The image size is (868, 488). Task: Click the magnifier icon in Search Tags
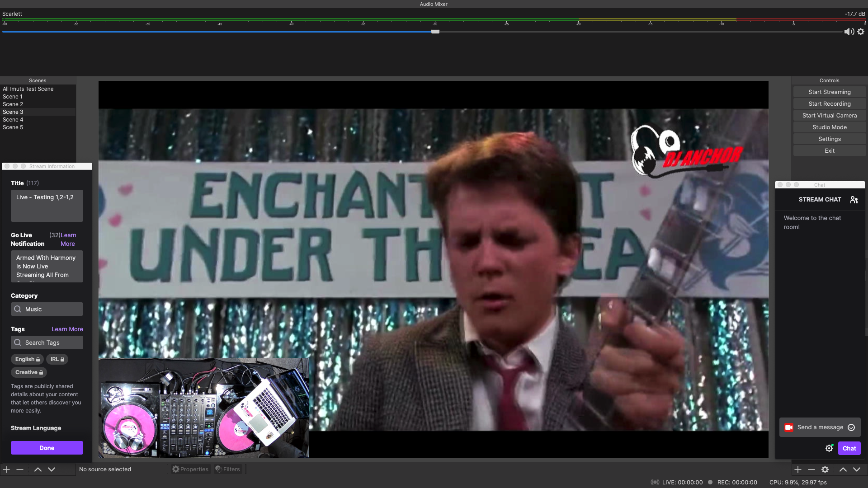(18, 343)
